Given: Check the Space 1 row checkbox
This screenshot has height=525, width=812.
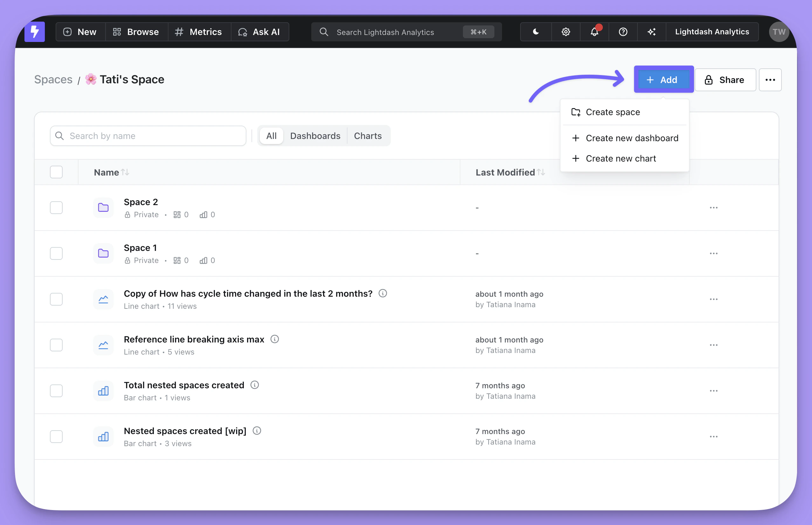Looking at the screenshot, I should tap(56, 253).
